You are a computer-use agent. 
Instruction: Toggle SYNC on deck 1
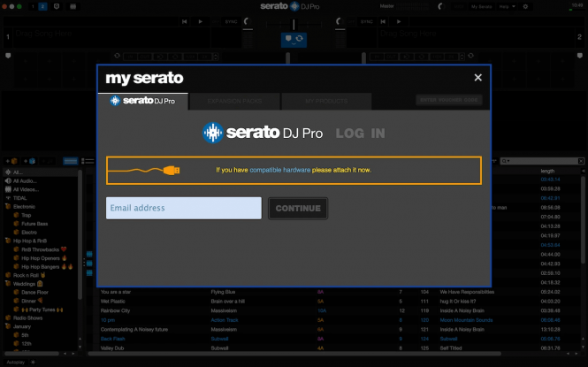(231, 22)
